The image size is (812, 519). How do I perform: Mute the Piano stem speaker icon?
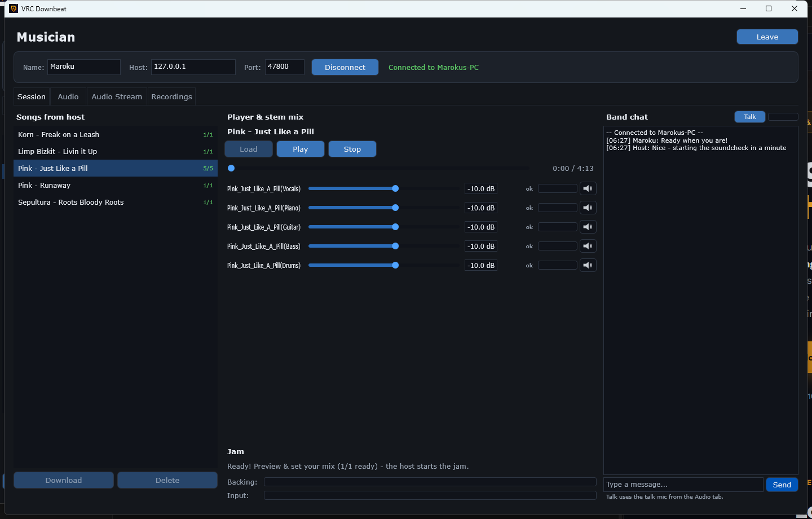pyautogui.click(x=588, y=208)
